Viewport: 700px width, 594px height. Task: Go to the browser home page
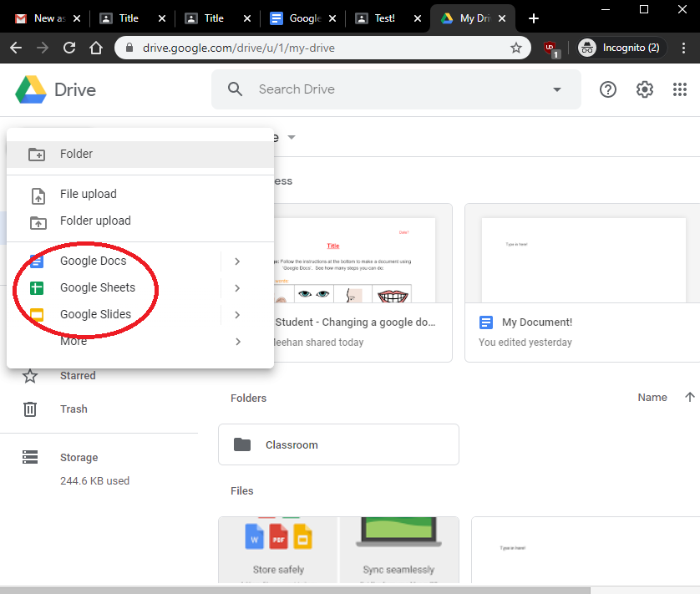click(96, 48)
